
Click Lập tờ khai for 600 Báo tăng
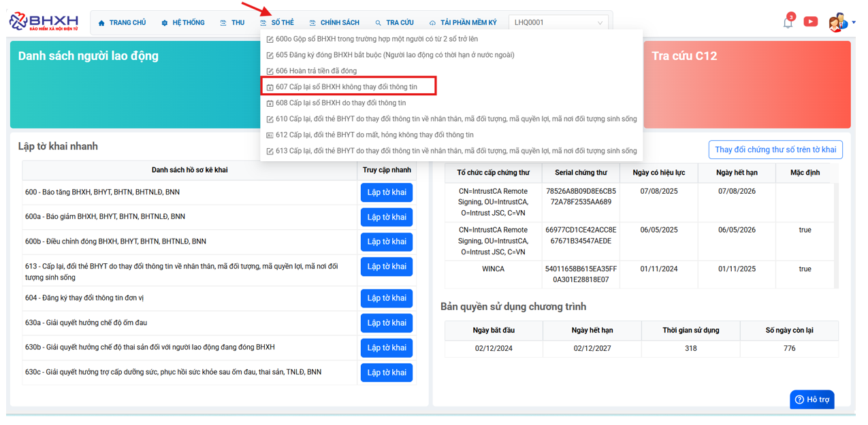pos(386,192)
